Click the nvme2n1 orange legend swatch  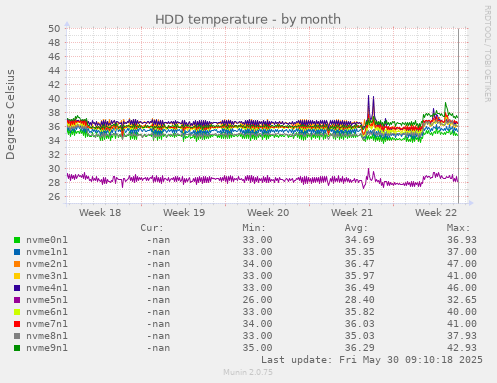pyautogui.click(x=17, y=264)
